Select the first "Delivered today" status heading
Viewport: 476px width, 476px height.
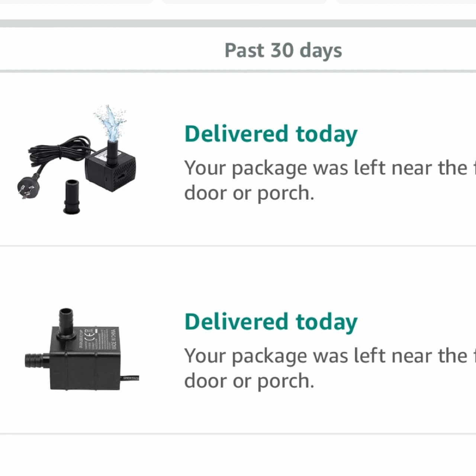(x=271, y=134)
